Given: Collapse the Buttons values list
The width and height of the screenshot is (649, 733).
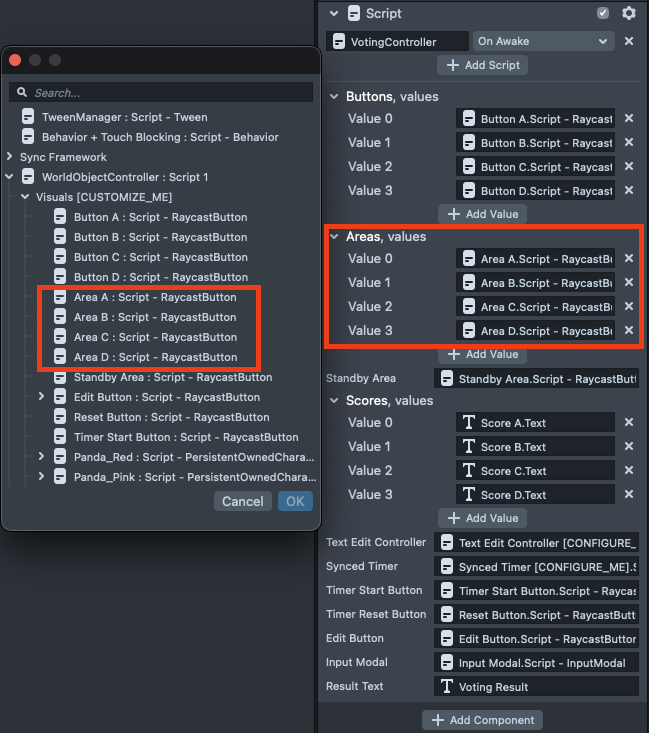Looking at the screenshot, I should (334, 97).
